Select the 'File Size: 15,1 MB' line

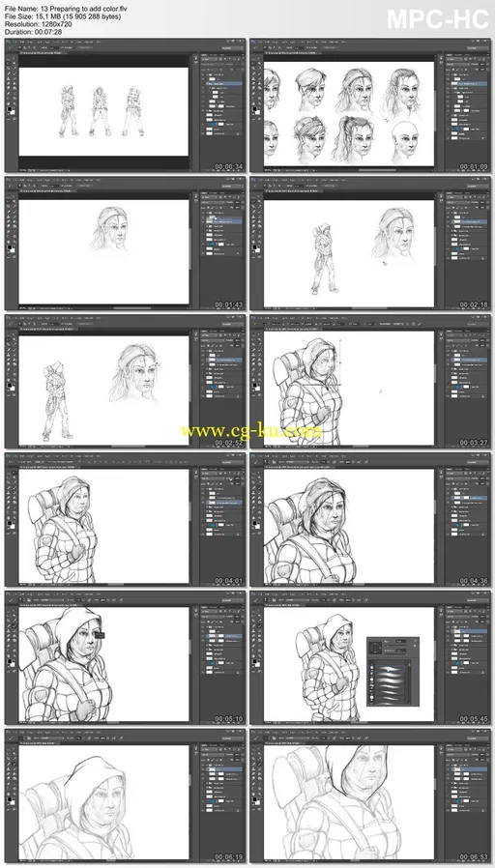pyautogui.click(x=63, y=16)
